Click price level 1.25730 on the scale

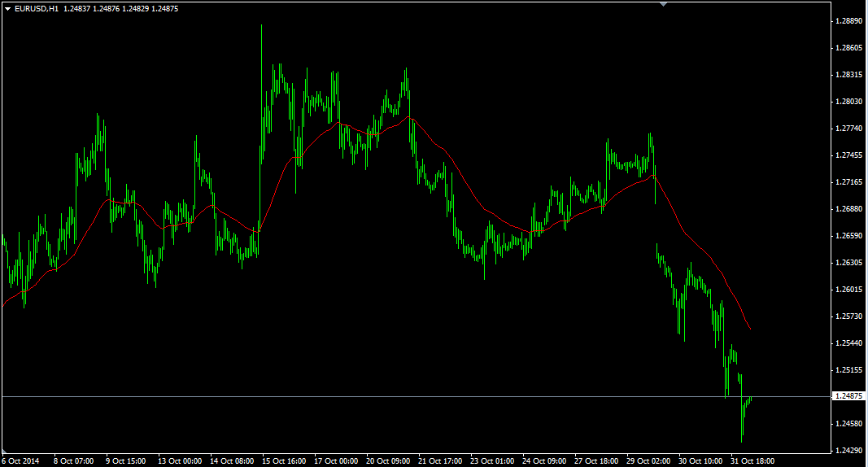848,316
